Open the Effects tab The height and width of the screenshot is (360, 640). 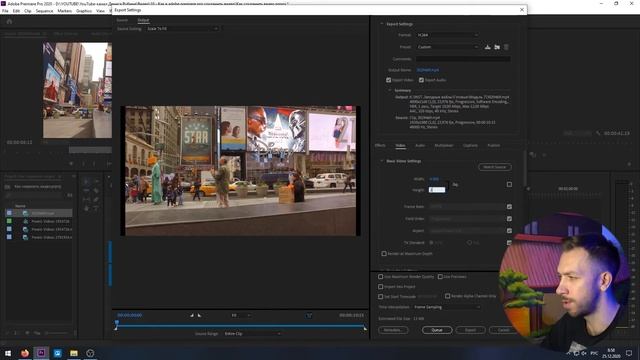click(380, 145)
